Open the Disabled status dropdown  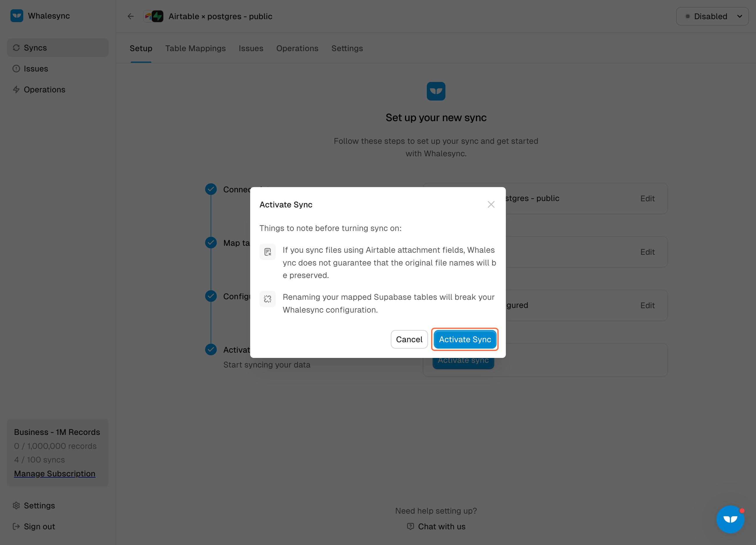pyautogui.click(x=712, y=16)
